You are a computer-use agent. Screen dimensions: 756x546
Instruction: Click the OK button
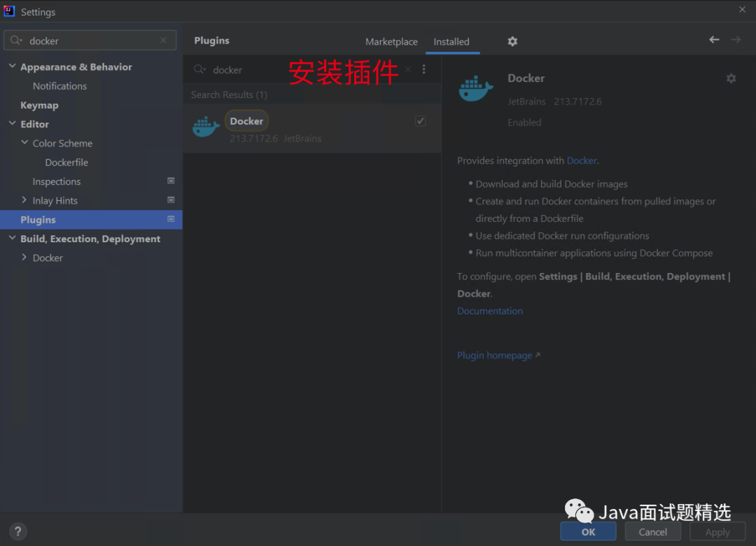[x=588, y=532]
